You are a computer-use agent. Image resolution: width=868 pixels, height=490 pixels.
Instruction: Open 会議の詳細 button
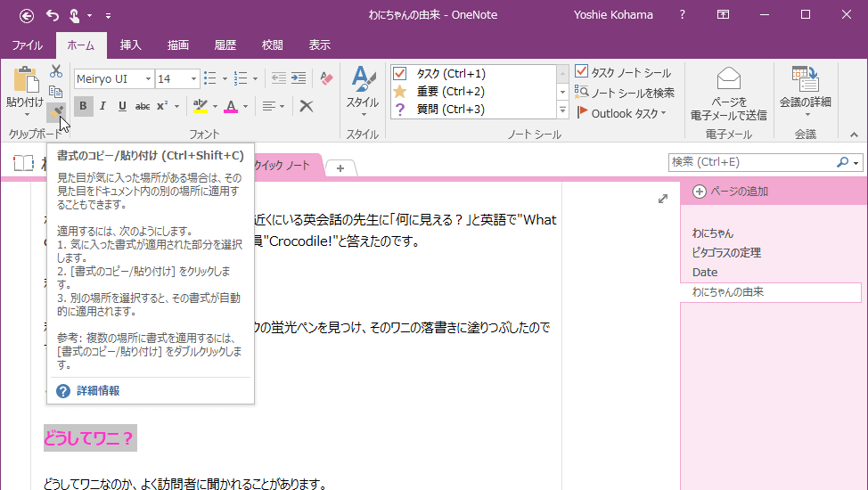click(x=806, y=92)
